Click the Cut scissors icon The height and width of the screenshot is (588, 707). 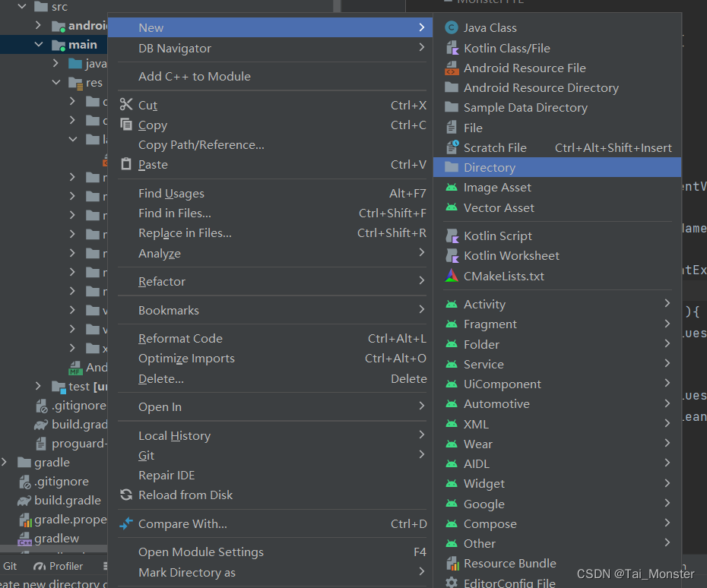point(126,105)
